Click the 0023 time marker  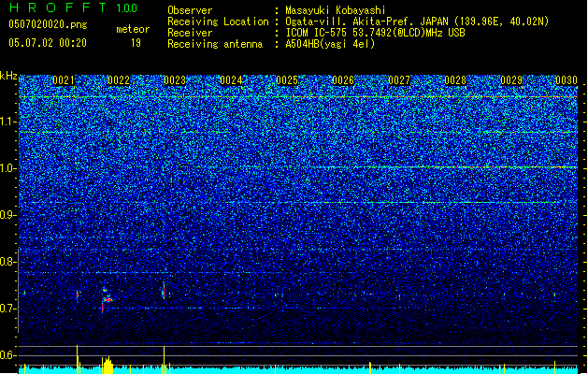point(175,80)
